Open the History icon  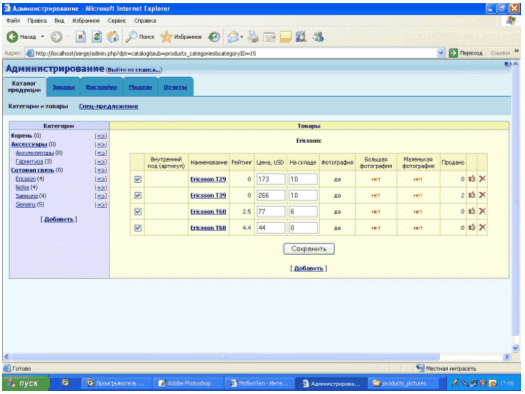(x=214, y=37)
